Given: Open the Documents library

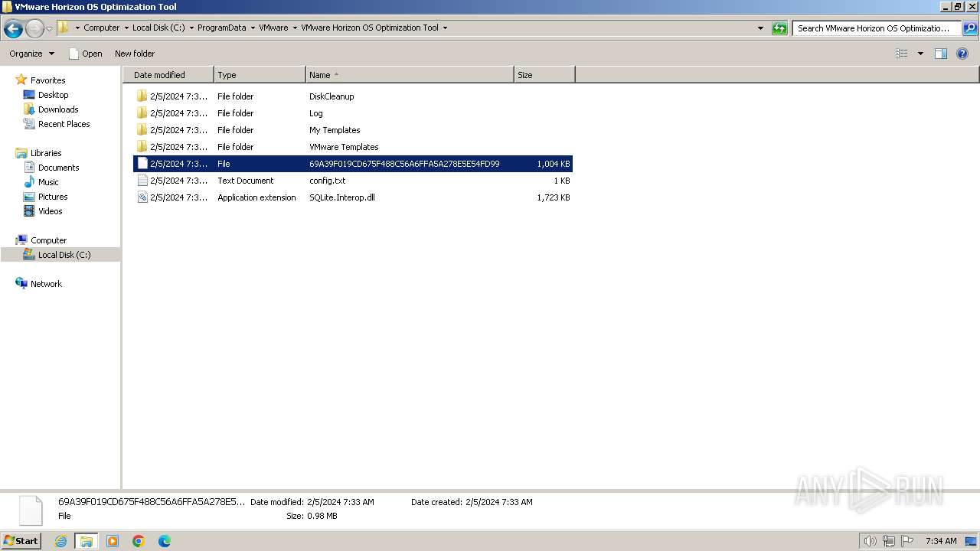Looking at the screenshot, I should pos(58,168).
